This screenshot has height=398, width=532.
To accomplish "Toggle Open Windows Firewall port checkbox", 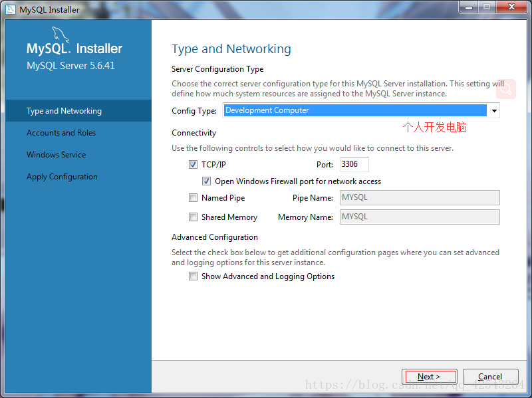I will coord(206,181).
